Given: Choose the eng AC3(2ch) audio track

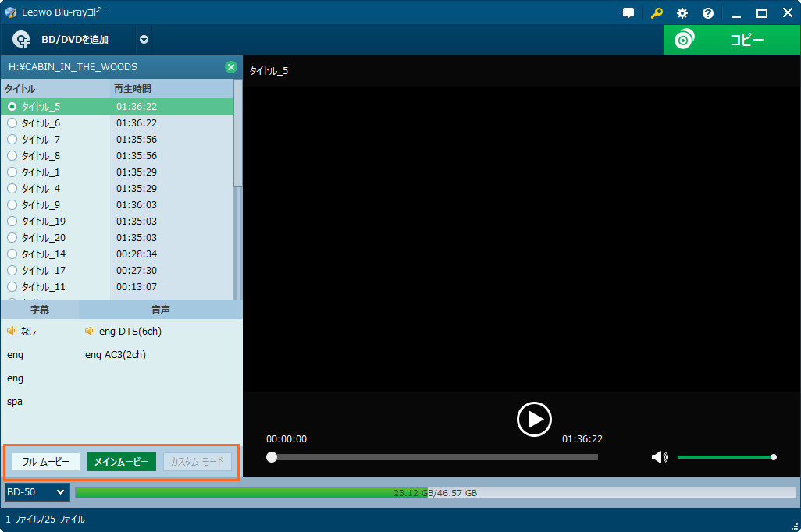Looking at the screenshot, I should point(116,355).
